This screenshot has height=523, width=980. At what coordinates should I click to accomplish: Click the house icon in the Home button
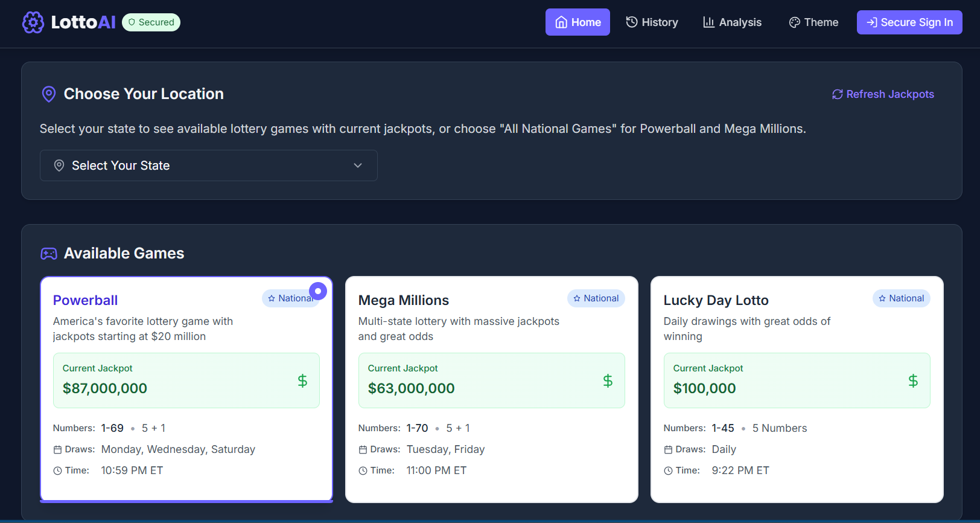point(561,22)
